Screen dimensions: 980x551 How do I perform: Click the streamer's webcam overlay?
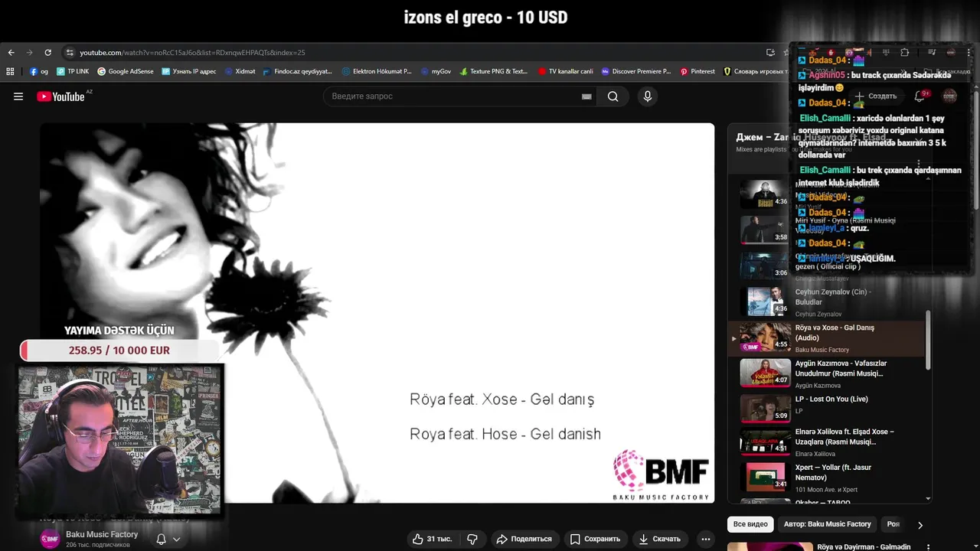pyautogui.click(x=119, y=440)
